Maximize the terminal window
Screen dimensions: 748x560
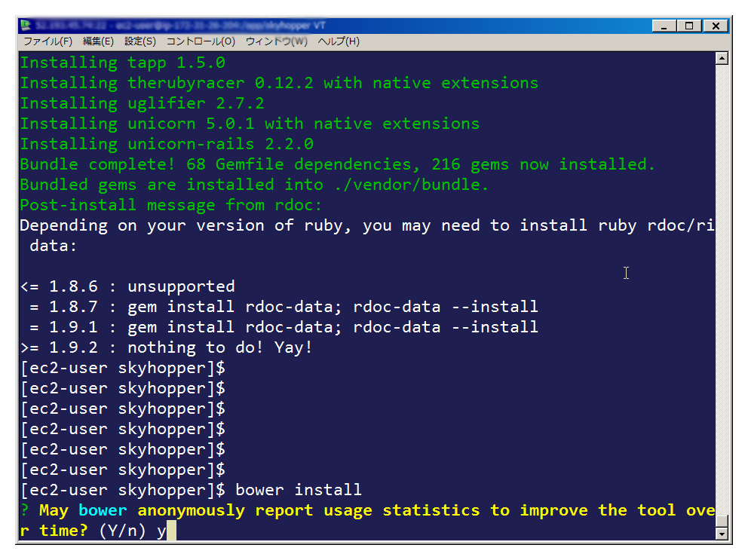[689, 26]
